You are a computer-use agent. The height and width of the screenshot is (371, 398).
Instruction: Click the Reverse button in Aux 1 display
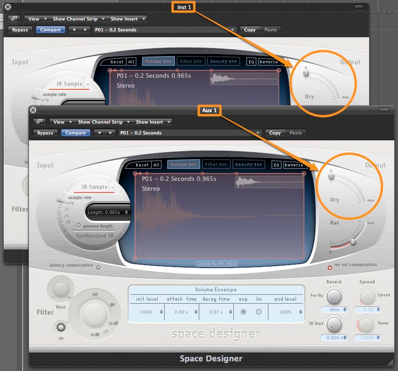pos(294,165)
